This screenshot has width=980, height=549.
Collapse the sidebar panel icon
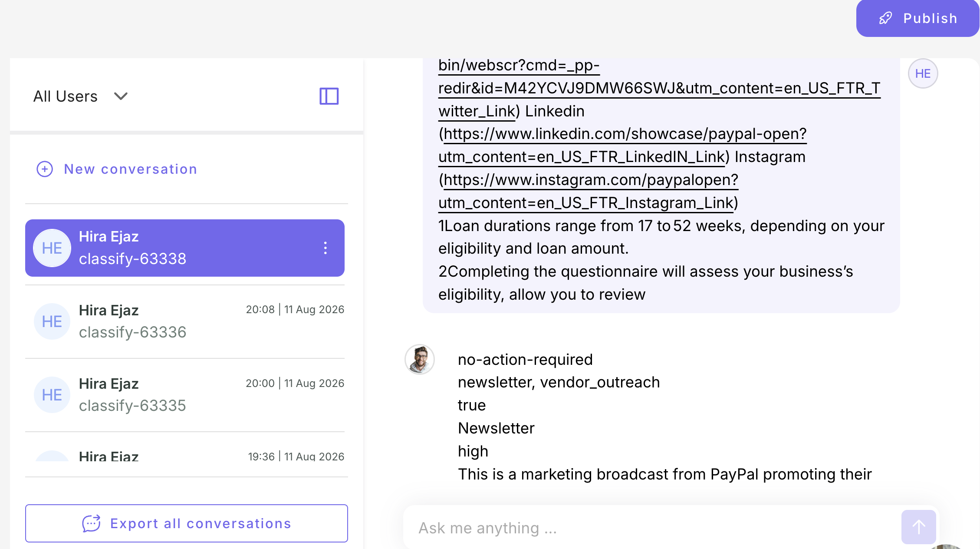[x=329, y=96]
